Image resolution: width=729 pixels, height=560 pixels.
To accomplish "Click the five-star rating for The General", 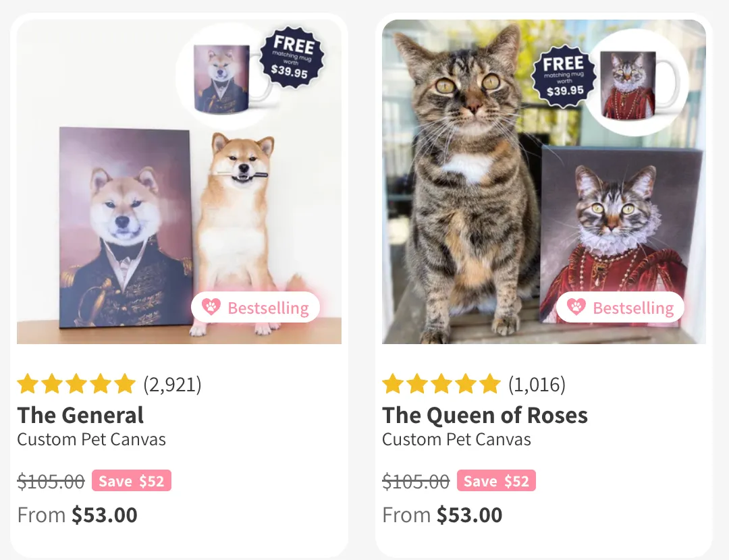I will [76, 385].
